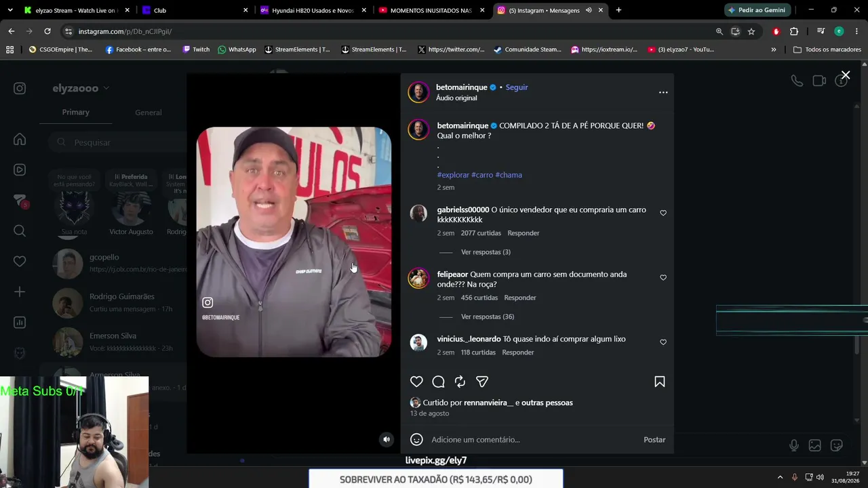
Task: Open the Twitch bookmark
Action: pos(197,49)
